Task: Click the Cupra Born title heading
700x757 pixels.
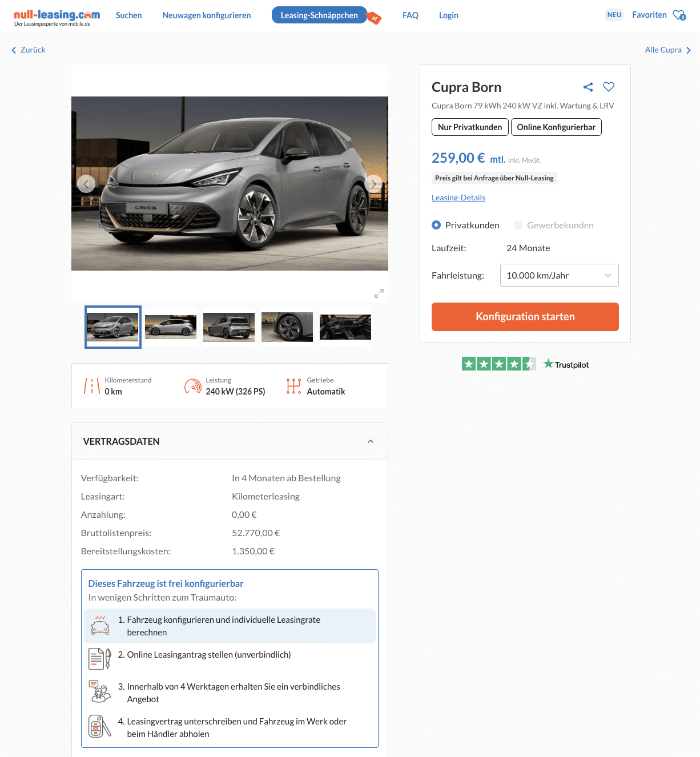Action: pyautogui.click(x=466, y=87)
